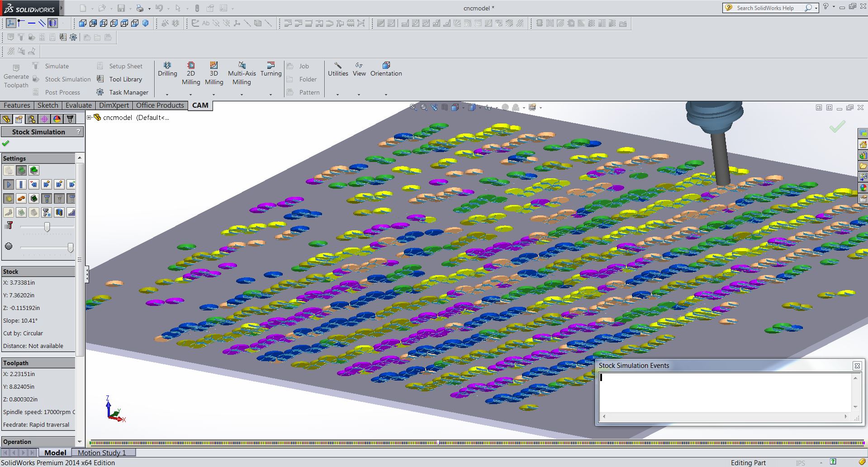Screen dimensions: 868x467
Task: Click the Orientation icon in CAM ribbon
Action: (386, 70)
